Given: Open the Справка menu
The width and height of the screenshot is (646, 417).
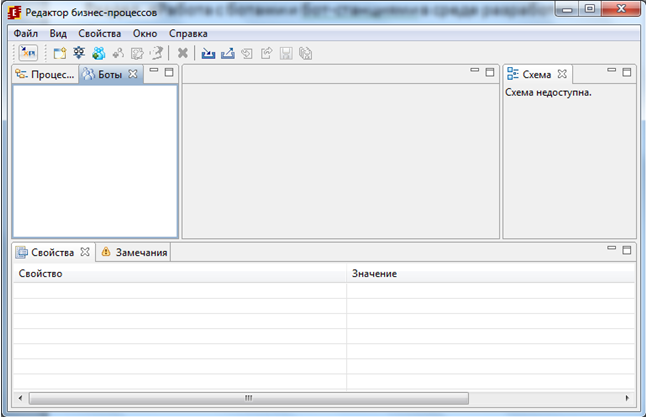Looking at the screenshot, I should coord(188,33).
